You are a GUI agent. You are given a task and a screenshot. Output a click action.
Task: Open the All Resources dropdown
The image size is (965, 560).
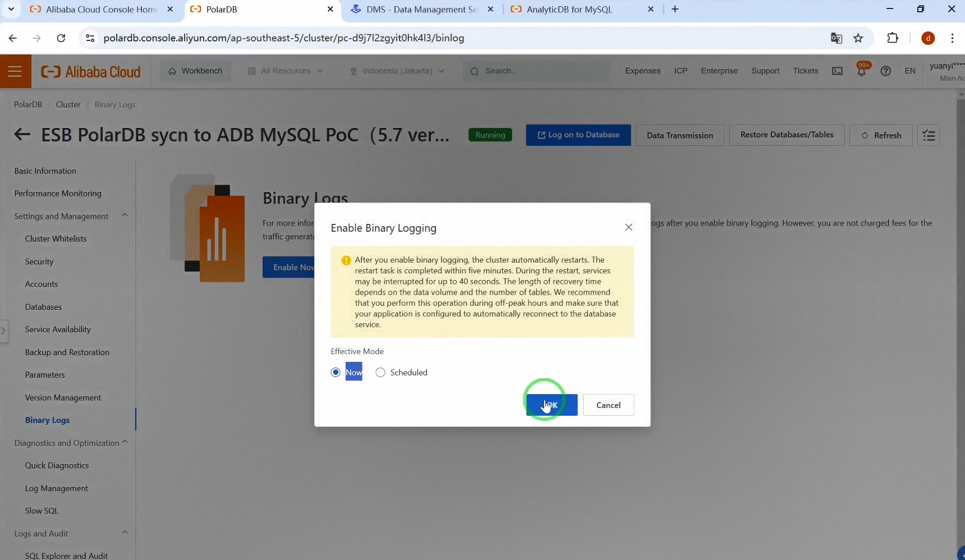coord(286,71)
